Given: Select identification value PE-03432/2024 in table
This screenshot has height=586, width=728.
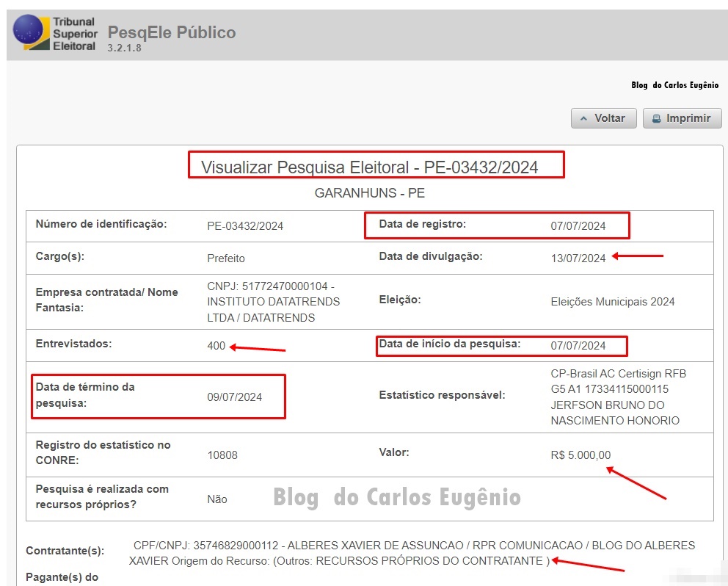Looking at the screenshot, I should (x=245, y=226).
